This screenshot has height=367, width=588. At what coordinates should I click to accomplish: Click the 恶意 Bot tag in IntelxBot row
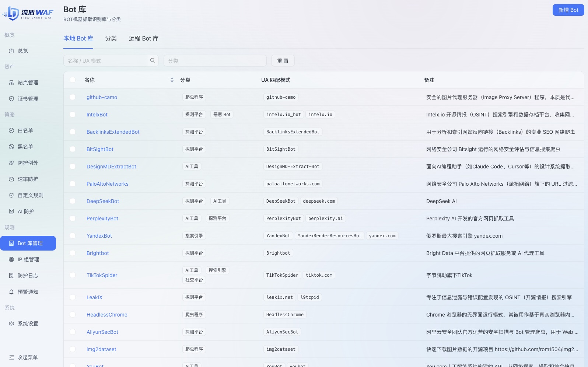tap(222, 115)
